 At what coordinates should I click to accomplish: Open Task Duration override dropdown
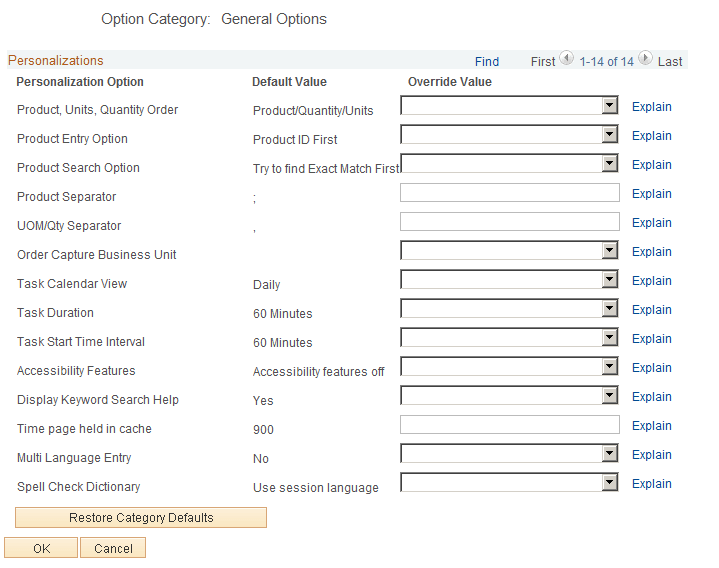pyautogui.click(x=509, y=308)
